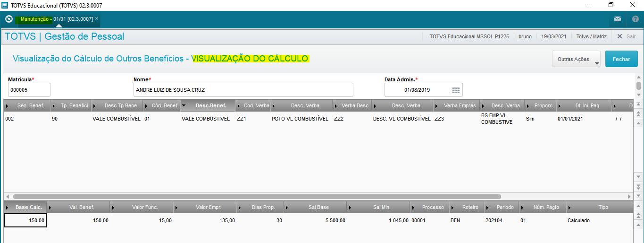Click the Fechar button

[621, 59]
